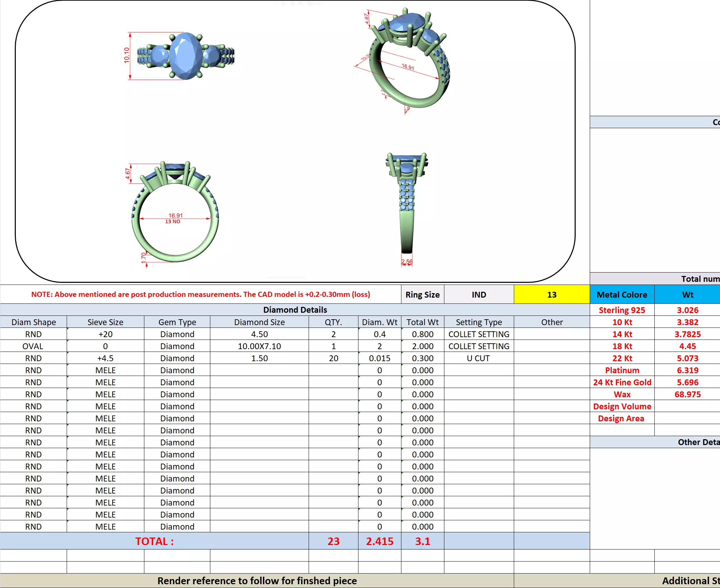
Task: Select the yellow ring size cell showing 13
Action: click(551, 295)
